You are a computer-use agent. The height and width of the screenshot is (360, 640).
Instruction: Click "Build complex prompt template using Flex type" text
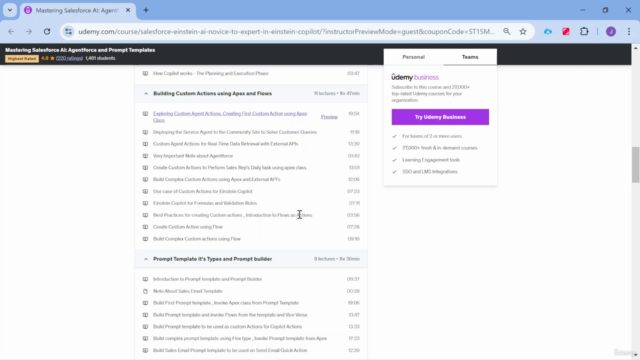coord(240,338)
